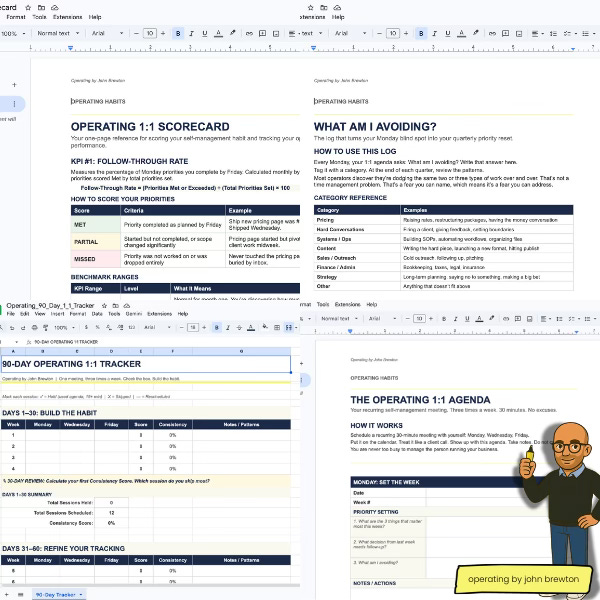The image size is (600, 600).
Task: Star the Avoiding log document
Action: [310, 8]
